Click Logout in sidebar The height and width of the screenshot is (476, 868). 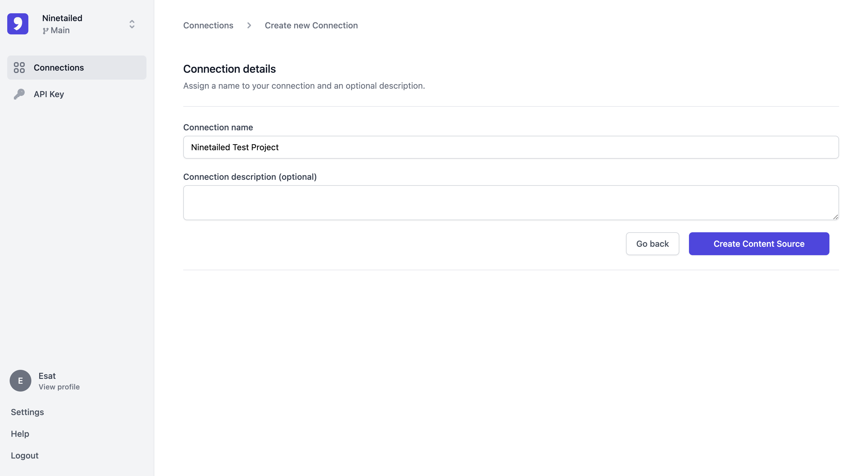tap(25, 455)
